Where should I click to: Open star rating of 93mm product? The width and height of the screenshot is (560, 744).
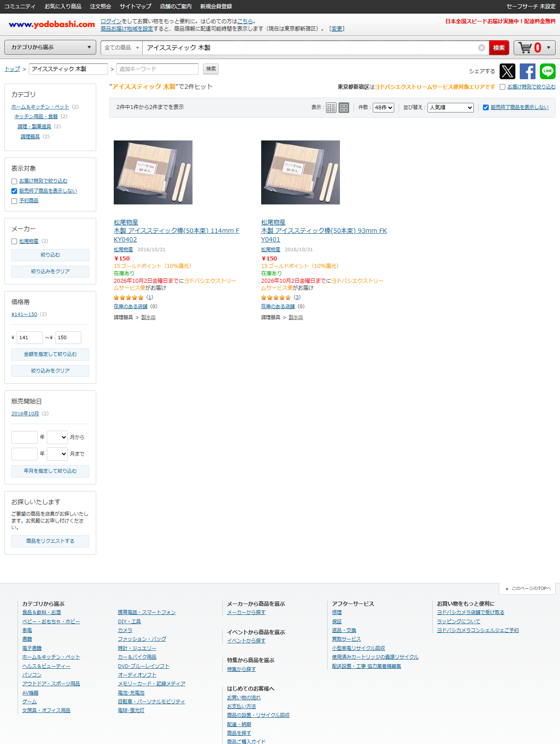click(x=276, y=298)
